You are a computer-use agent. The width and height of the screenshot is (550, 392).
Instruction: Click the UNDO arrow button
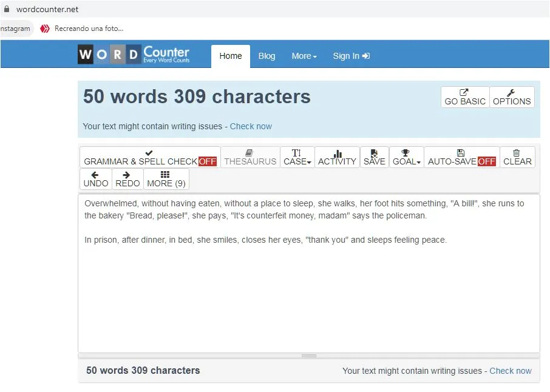(96, 179)
